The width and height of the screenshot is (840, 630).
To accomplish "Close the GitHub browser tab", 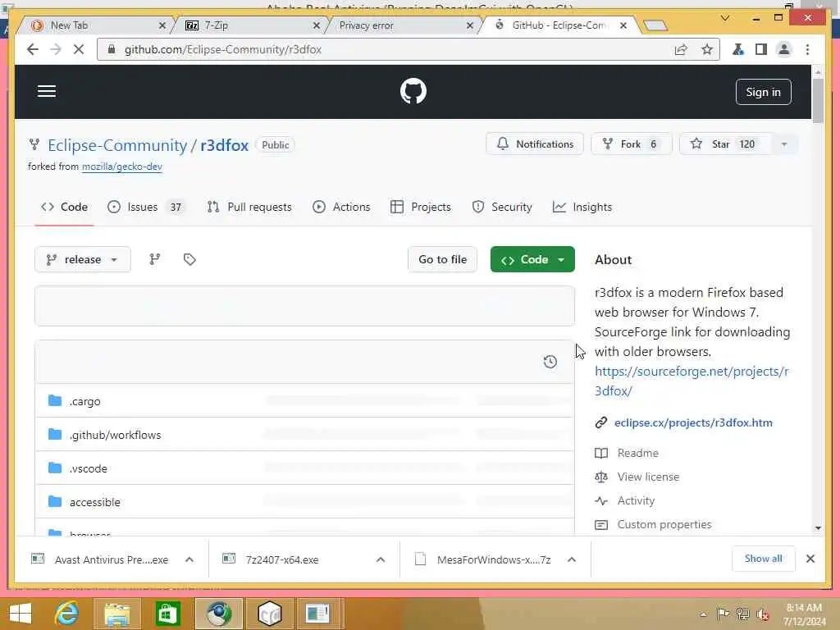I will click(623, 25).
